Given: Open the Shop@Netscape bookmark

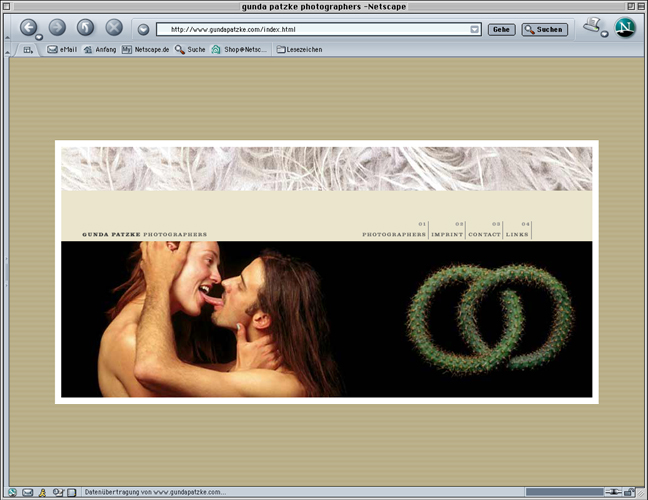Looking at the screenshot, I should tap(239, 50).
